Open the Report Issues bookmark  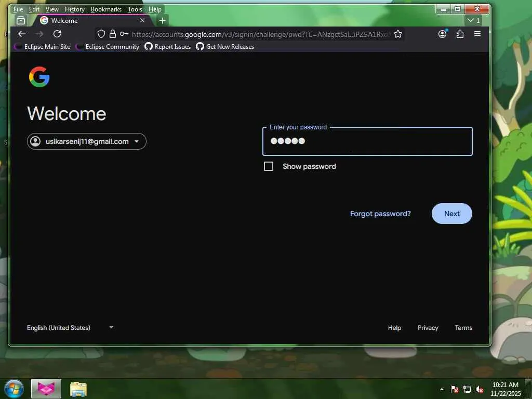[168, 47]
